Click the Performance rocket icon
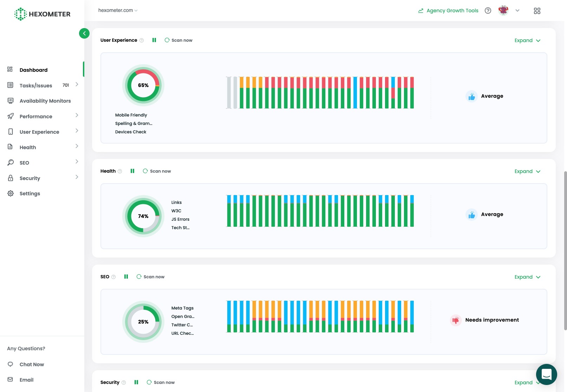The height and width of the screenshot is (392, 567). pos(11,116)
